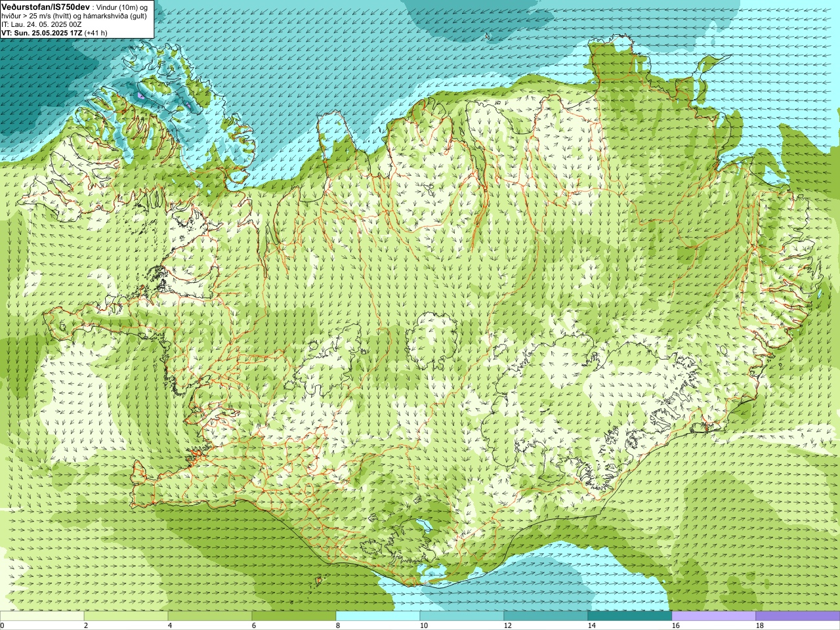This screenshot has width=840, height=630.
Task: Select the dark green 6–8 m/s swatch
Action: [294, 616]
